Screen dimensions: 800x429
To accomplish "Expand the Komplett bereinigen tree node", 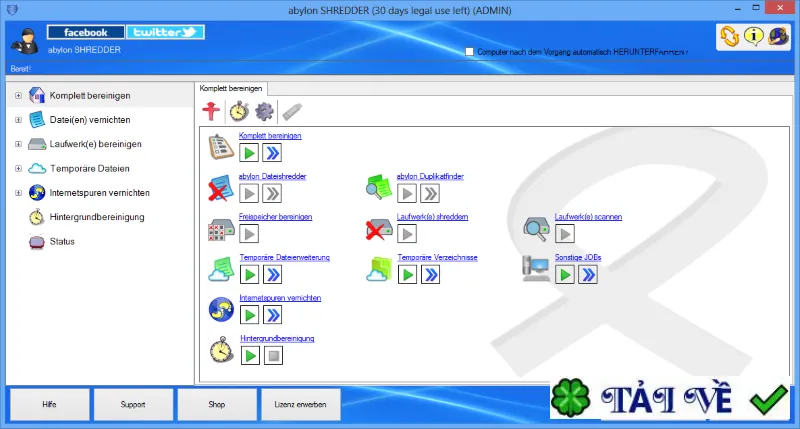I will point(18,95).
